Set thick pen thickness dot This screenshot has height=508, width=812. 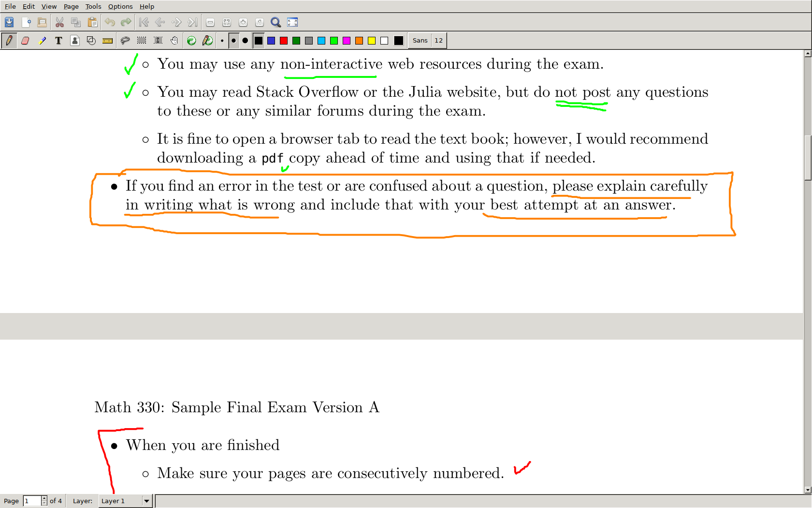pyautogui.click(x=245, y=41)
